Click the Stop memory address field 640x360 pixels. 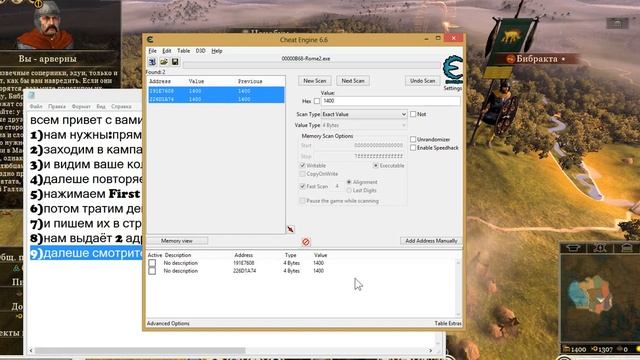[x=359, y=156]
